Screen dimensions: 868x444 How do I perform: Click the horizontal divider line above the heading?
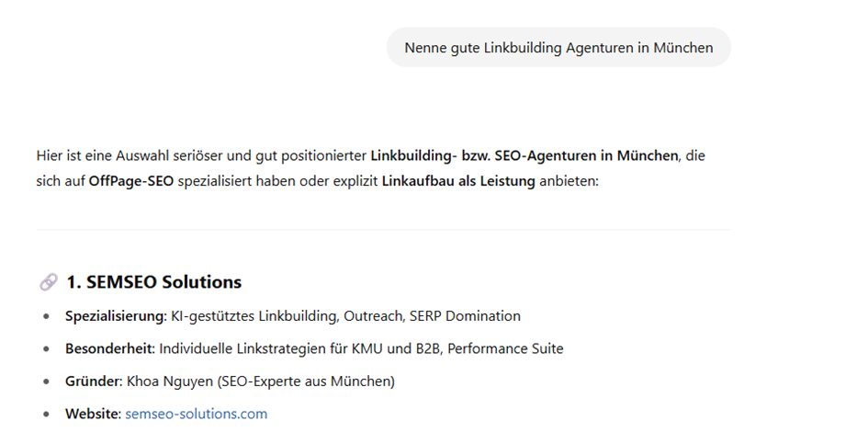384,230
